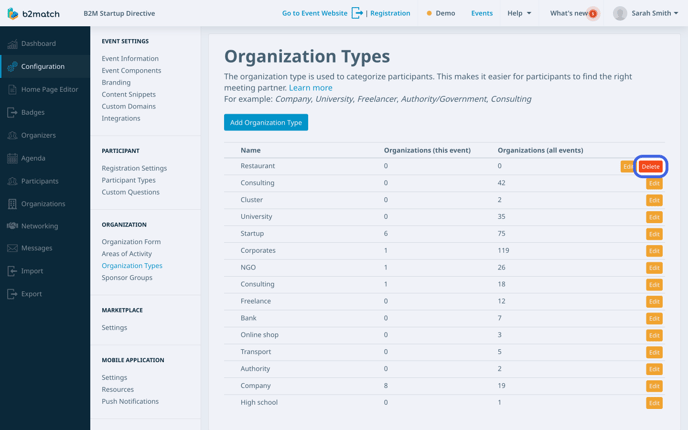Edit the Company organization type
The width and height of the screenshot is (688, 430).
654,386
